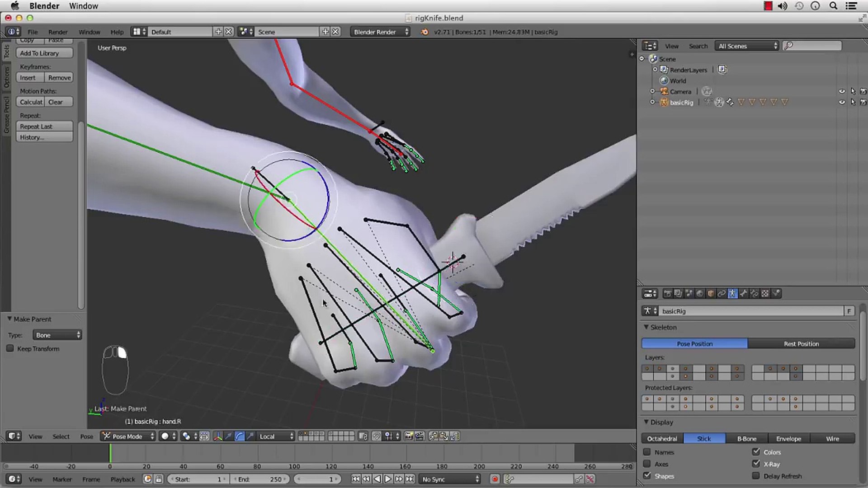This screenshot has width=868, height=488.
Task: Open the Bone Constraints tab icon
Action: coord(754,294)
